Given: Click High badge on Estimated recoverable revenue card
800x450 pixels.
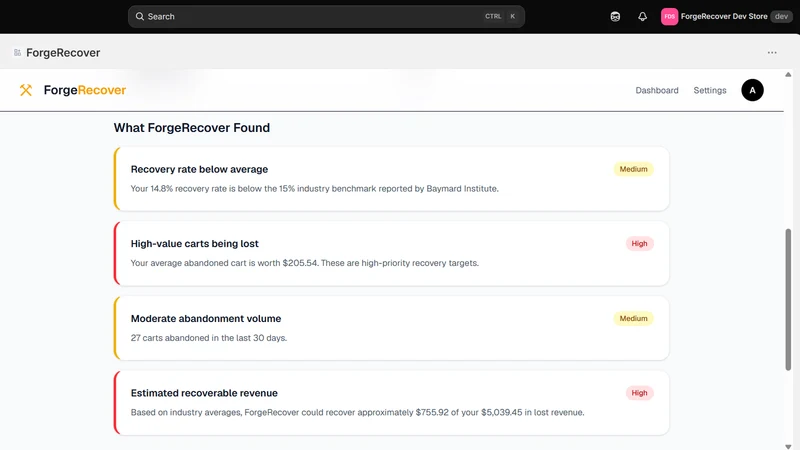Looking at the screenshot, I should [x=639, y=393].
